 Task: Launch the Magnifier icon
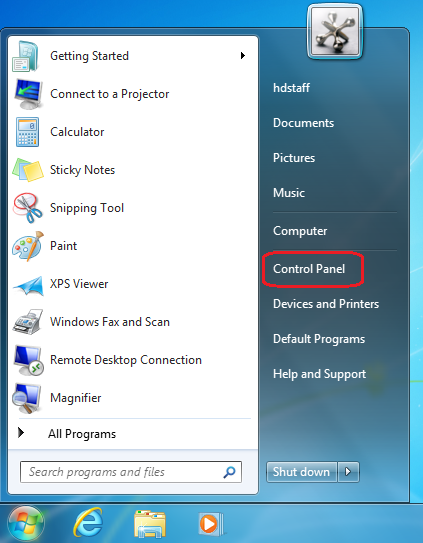(x=27, y=398)
